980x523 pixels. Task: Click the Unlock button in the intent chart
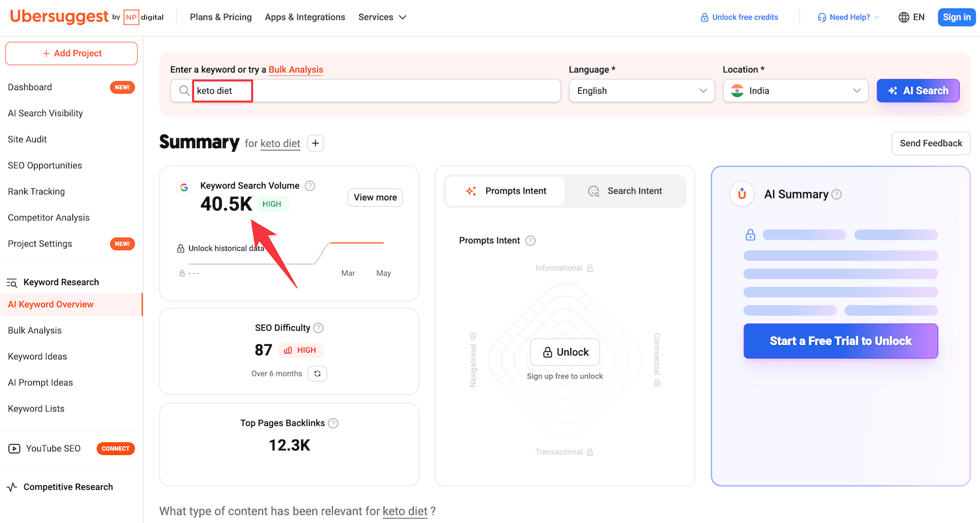[x=565, y=352]
